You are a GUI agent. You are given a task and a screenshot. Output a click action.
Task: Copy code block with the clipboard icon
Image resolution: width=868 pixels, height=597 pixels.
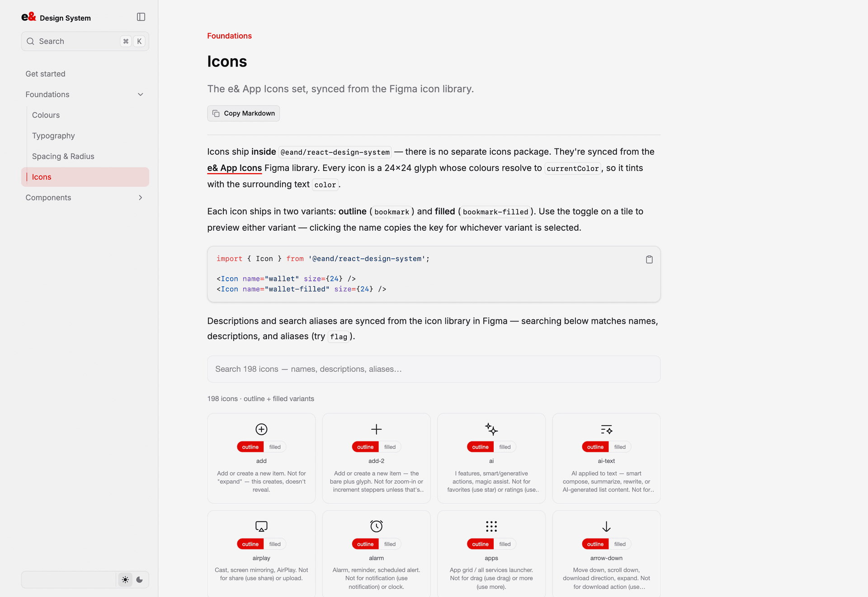tap(649, 259)
